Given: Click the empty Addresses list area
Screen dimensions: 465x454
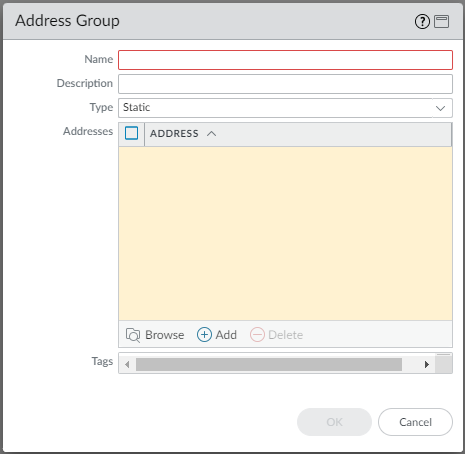Looking at the screenshot, I should [285, 233].
